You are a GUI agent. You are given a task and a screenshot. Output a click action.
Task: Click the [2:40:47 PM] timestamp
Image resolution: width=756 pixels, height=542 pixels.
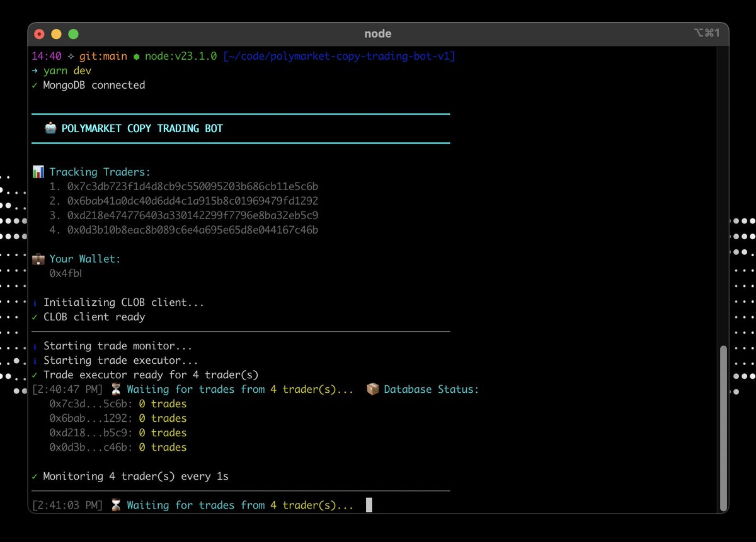[67, 389]
